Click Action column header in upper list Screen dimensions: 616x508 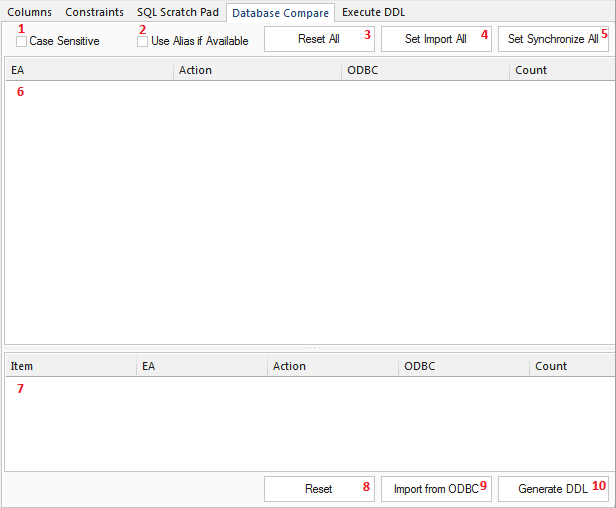(256, 71)
